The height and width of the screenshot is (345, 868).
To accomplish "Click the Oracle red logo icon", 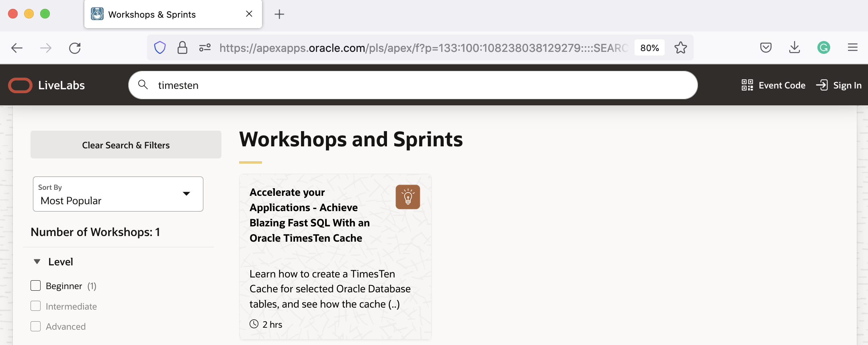I will tap(20, 85).
